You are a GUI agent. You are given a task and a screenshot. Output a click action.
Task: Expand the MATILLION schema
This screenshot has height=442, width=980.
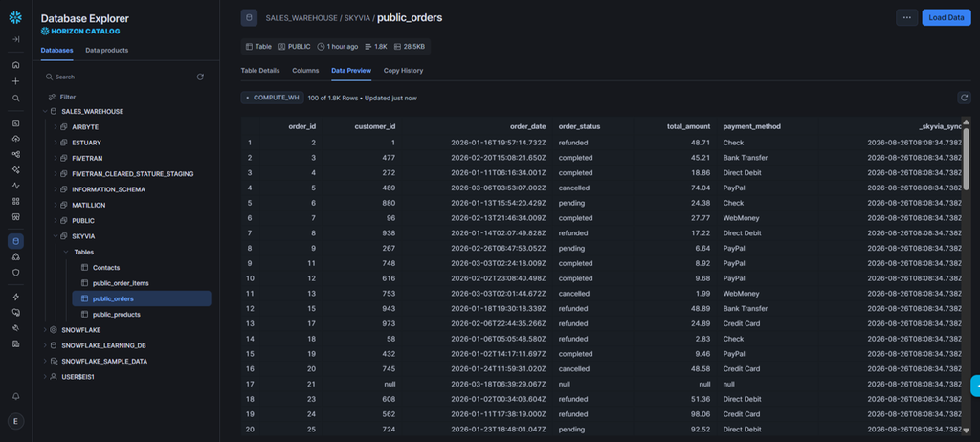pos(55,205)
